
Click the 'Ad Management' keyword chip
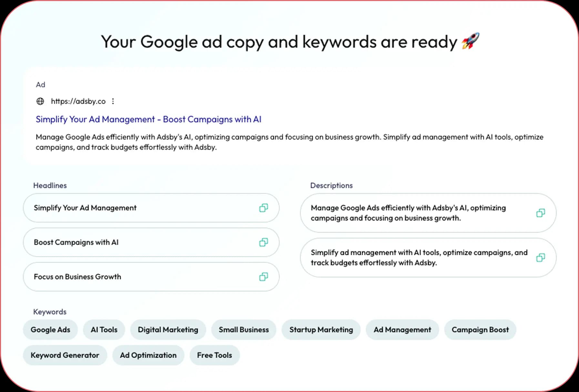(x=402, y=330)
